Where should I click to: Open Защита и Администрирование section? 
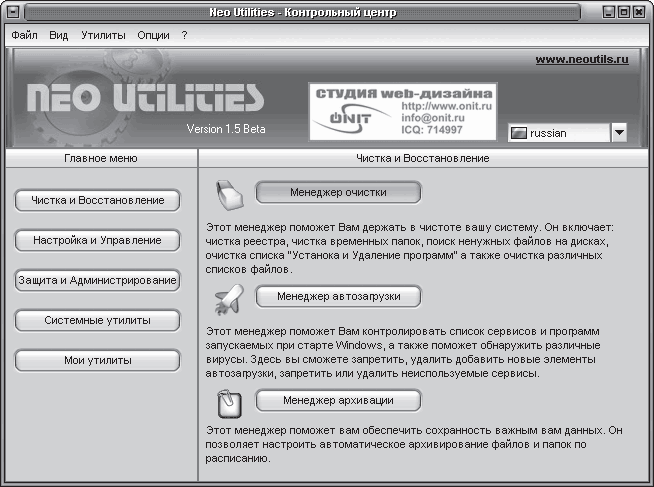98,281
